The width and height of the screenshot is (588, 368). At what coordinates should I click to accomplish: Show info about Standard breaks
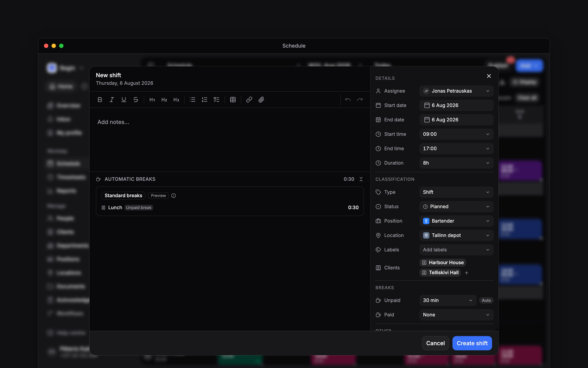point(174,195)
